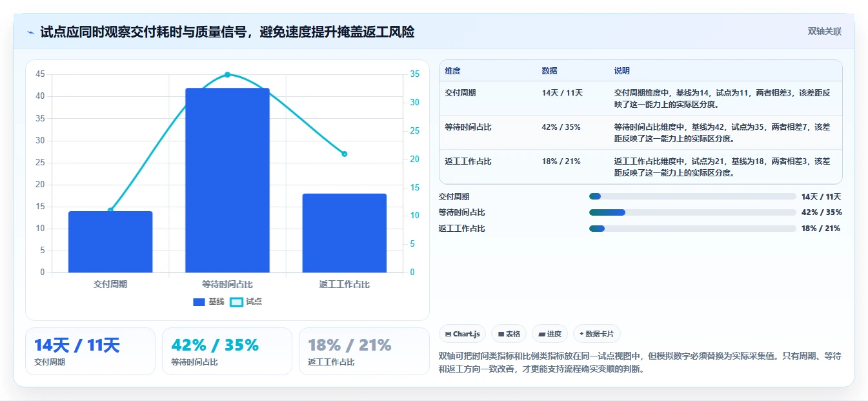Viewport: 868px width, 401px height.
Task: Select the Chart.js tag pill
Action: pyautogui.click(x=462, y=334)
